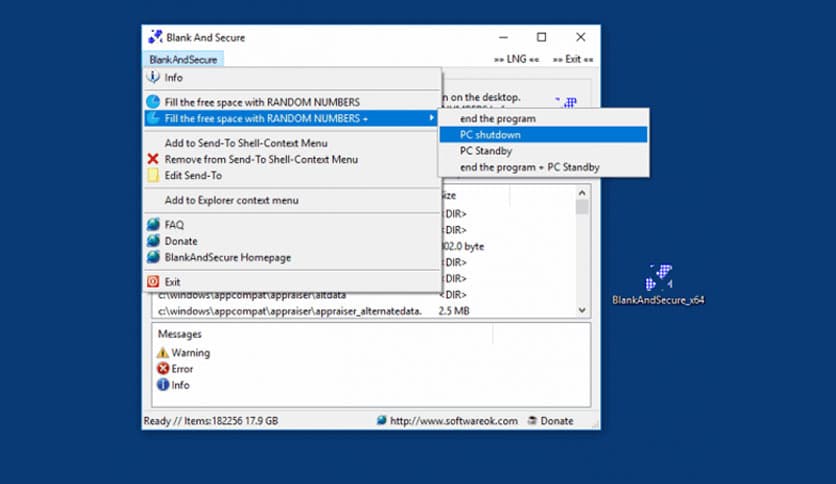Click the Donate entry in the menu
The image size is (836, 484).
(x=293, y=241)
